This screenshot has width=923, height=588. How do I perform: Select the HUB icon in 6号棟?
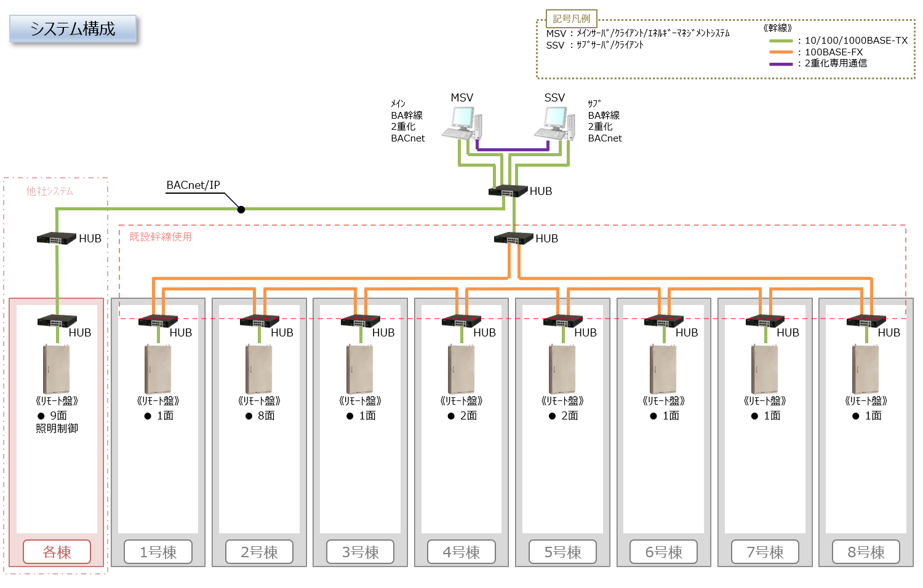point(664,320)
